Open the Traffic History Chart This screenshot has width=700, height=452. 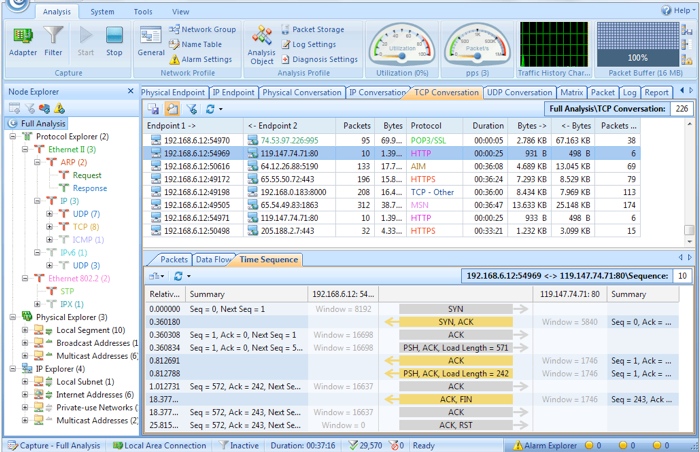click(554, 45)
